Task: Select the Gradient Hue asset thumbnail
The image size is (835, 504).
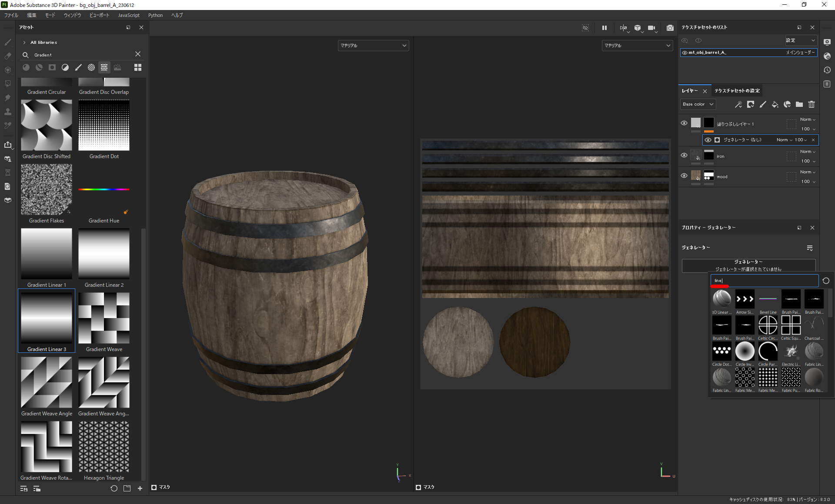Action: pos(104,189)
